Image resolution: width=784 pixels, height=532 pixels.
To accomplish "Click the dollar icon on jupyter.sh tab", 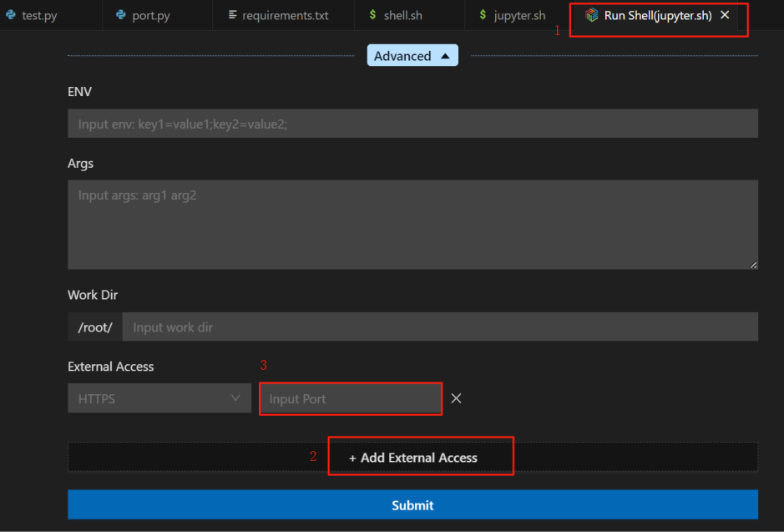I will (x=483, y=16).
